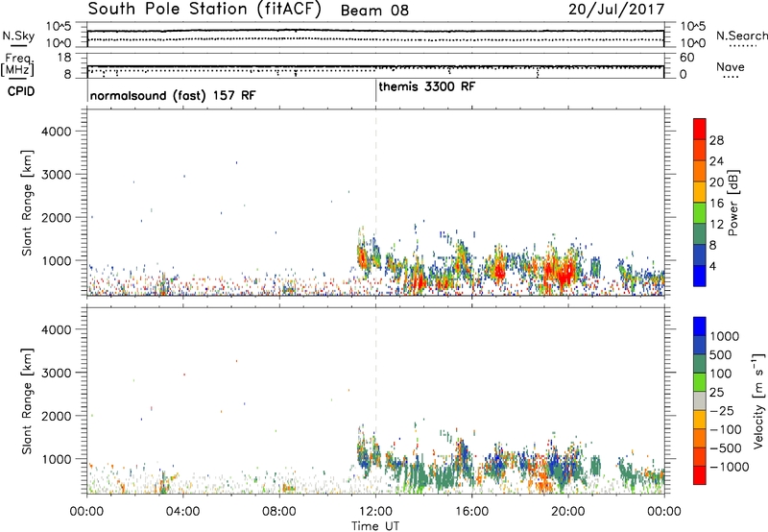768x532 pixels.
Task: Click 'Slant Range [km]' label of power panel
Action: 27,203
